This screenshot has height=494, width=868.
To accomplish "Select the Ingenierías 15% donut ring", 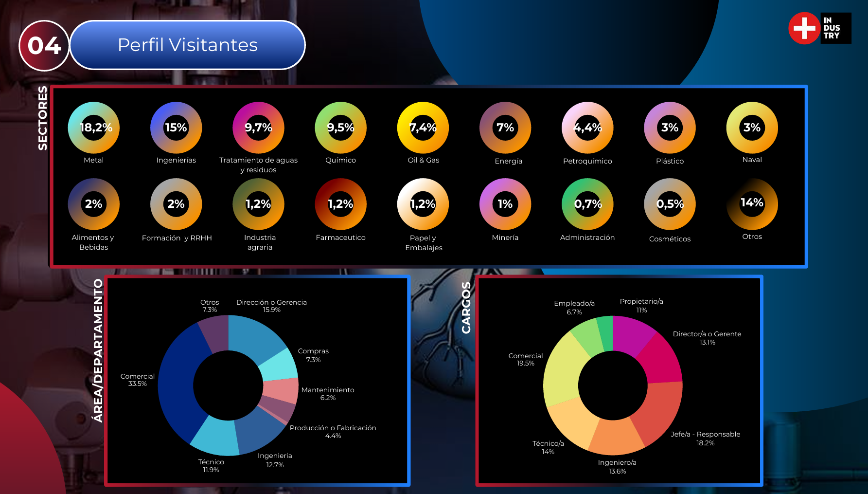I will (176, 128).
